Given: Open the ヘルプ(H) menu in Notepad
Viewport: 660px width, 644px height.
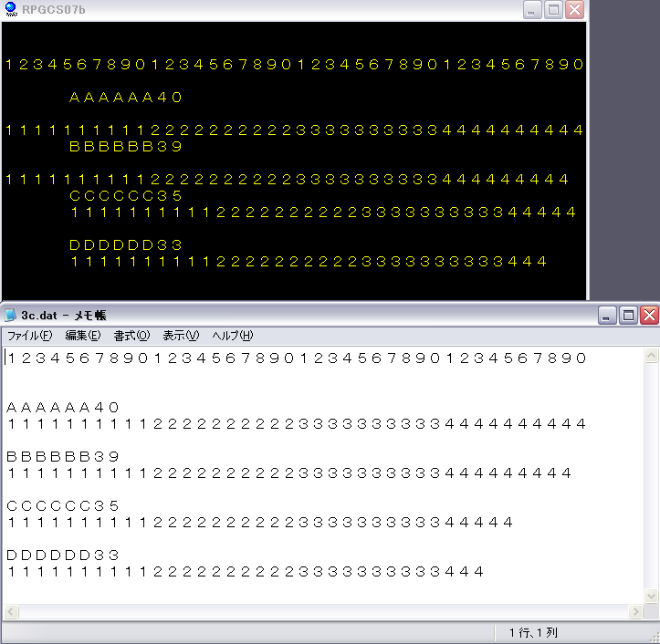Looking at the screenshot, I should click(x=233, y=336).
